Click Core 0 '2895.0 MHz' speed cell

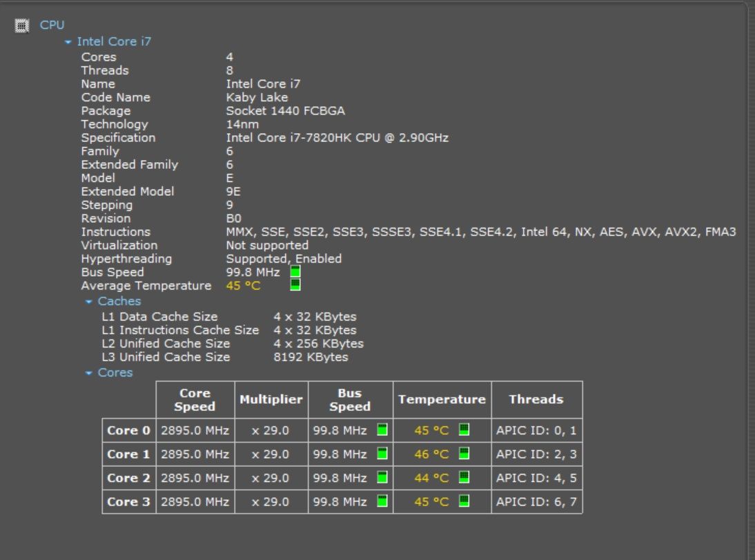click(195, 430)
